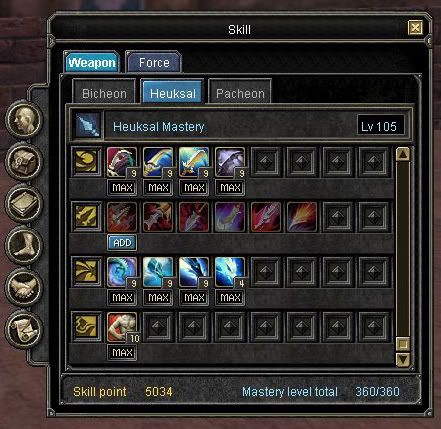Open the Pacheon tab

tap(240, 93)
